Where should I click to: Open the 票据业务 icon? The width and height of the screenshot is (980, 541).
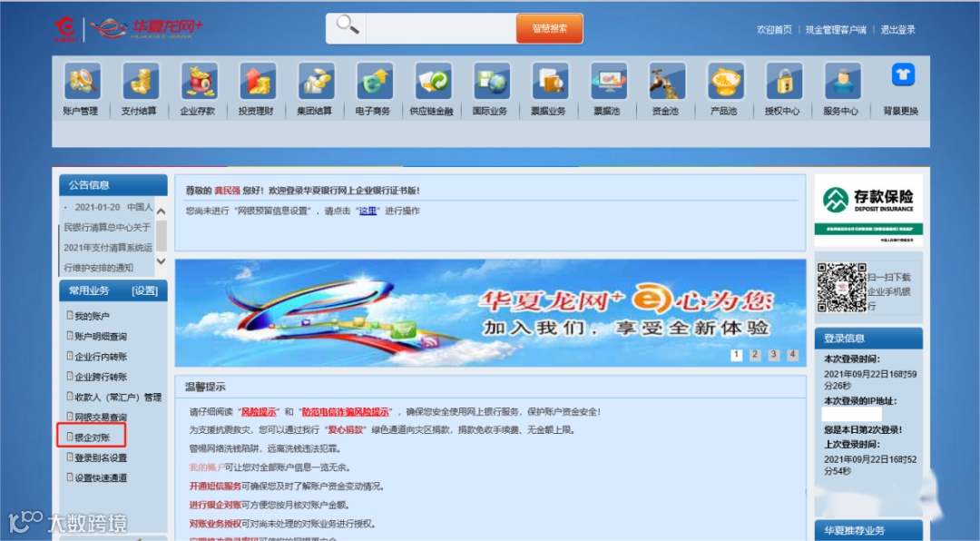[x=550, y=82]
